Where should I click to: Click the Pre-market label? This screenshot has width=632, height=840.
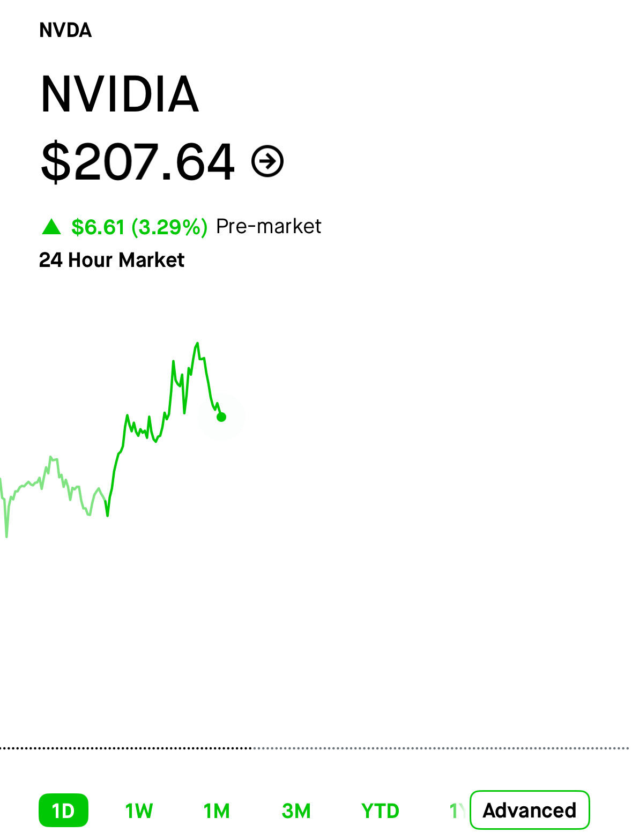268,226
